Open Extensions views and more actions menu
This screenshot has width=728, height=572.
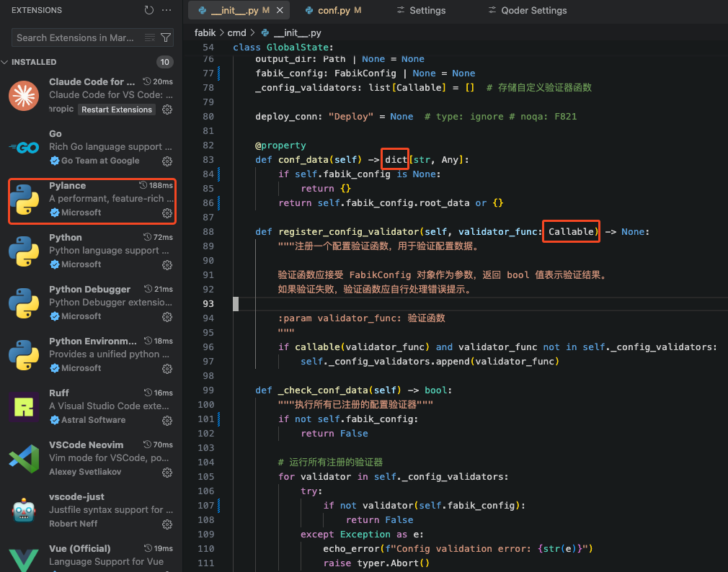coord(167,10)
